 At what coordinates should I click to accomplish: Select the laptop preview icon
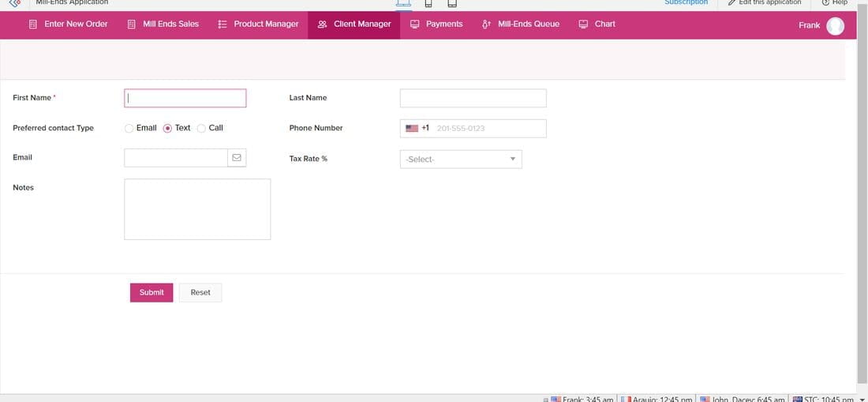(403, 4)
